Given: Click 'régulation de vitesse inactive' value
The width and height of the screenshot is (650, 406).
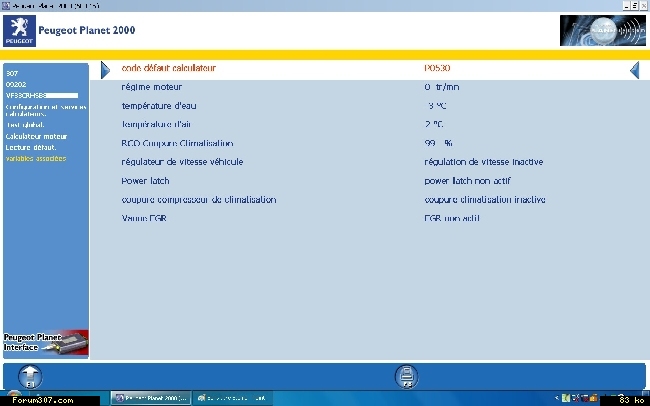Looking at the screenshot, I should pos(483,162).
